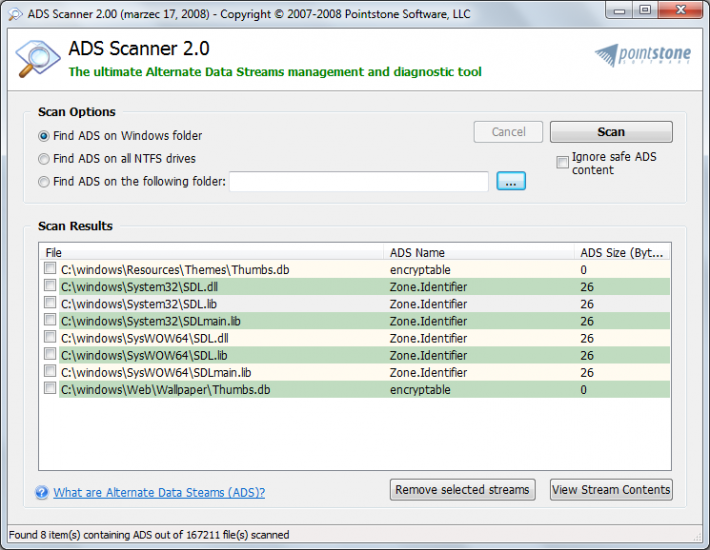710x550 pixels.
Task: Check the Resources\Themes\Thumbs.db row checkbox
Action: [50, 268]
